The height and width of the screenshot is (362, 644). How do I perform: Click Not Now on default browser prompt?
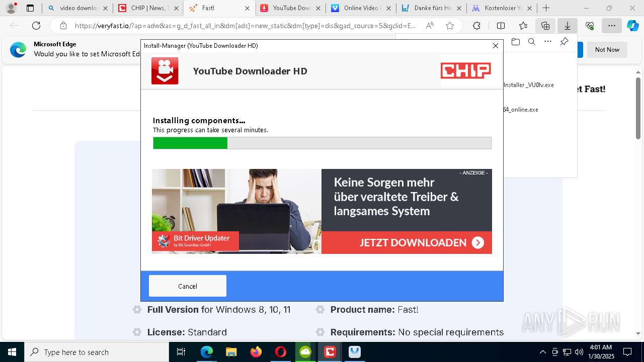pyautogui.click(x=607, y=50)
